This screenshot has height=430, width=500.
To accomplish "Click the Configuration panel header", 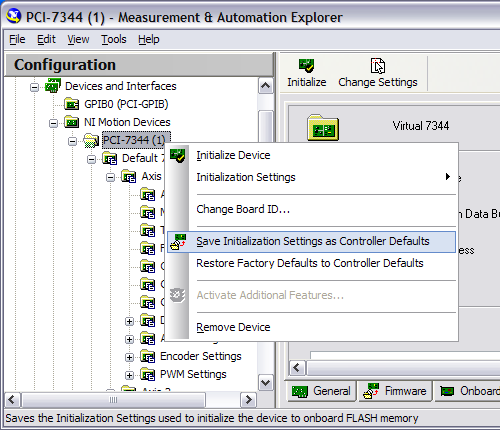I will pos(139,65).
